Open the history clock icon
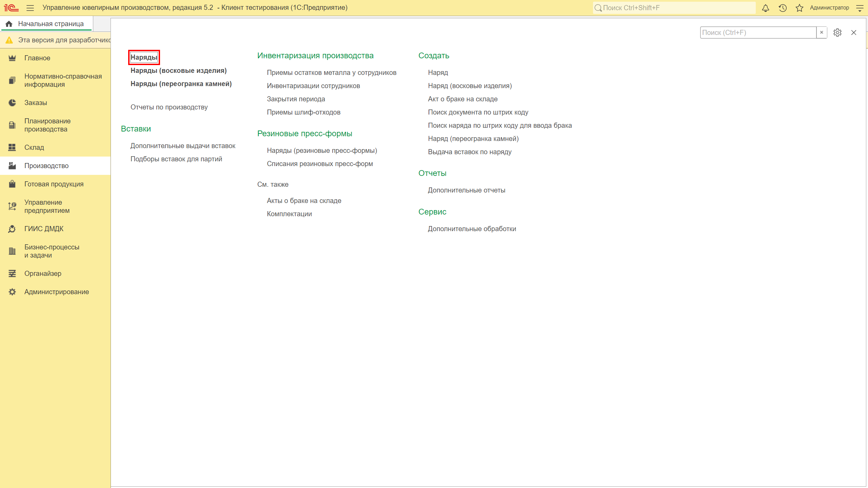 click(x=783, y=8)
